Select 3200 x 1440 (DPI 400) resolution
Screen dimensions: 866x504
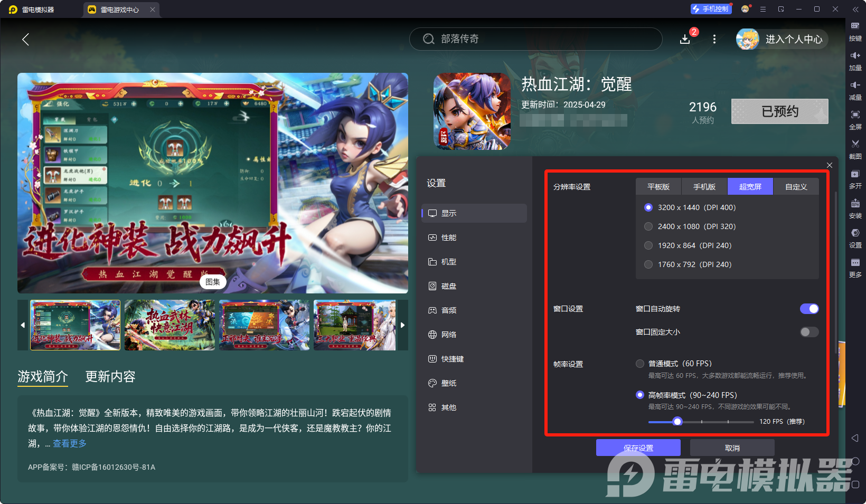tap(648, 207)
